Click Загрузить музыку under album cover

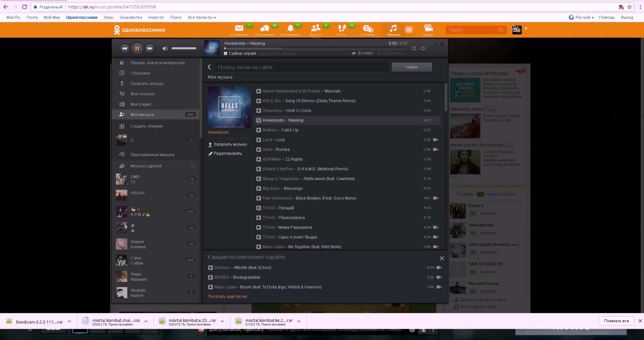click(227, 144)
